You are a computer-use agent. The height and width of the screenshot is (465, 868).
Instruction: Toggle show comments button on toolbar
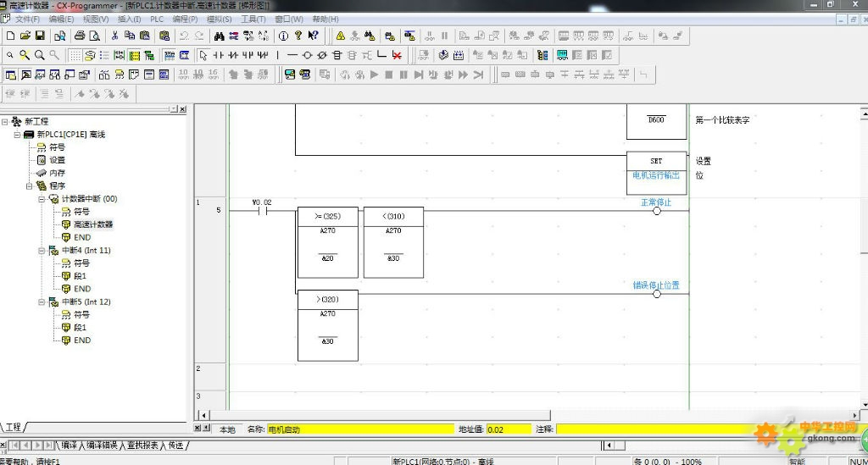click(x=89, y=55)
